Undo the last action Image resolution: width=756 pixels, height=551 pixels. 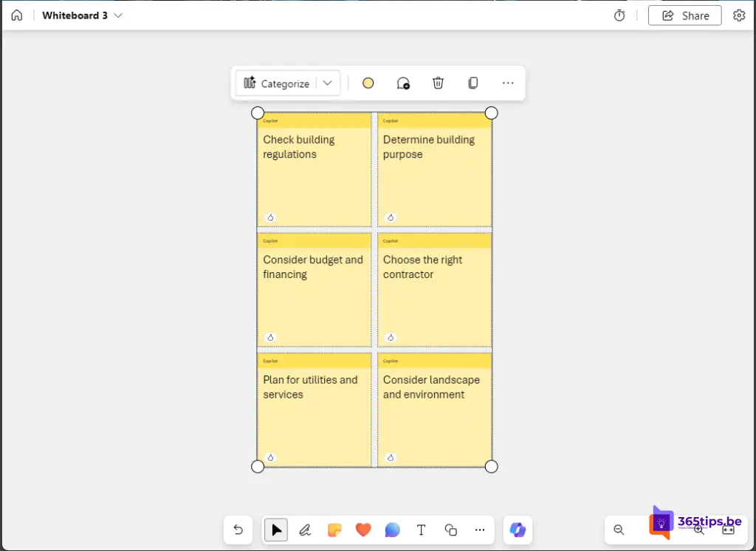[x=238, y=530]
